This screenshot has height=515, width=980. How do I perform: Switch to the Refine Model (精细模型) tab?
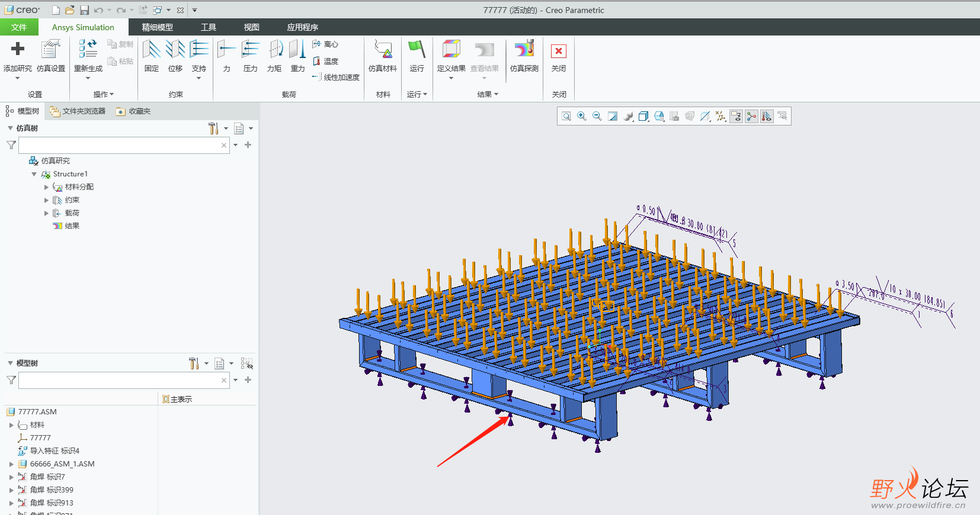tap(158, 27)
